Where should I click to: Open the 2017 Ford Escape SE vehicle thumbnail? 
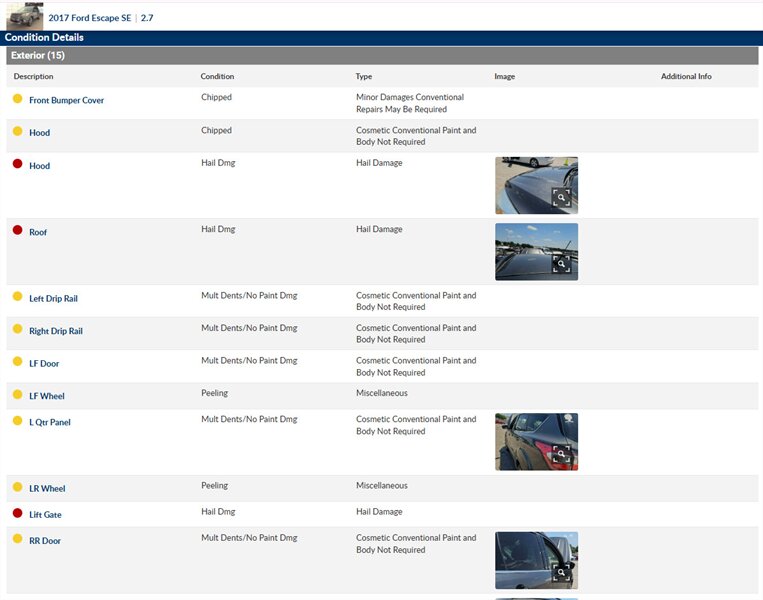(x=24, y=16)
